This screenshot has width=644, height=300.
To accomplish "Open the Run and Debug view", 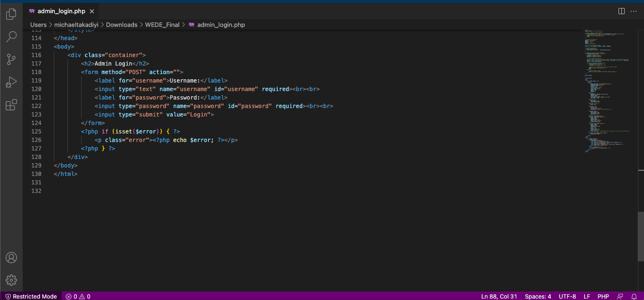I will pos(11,82).
